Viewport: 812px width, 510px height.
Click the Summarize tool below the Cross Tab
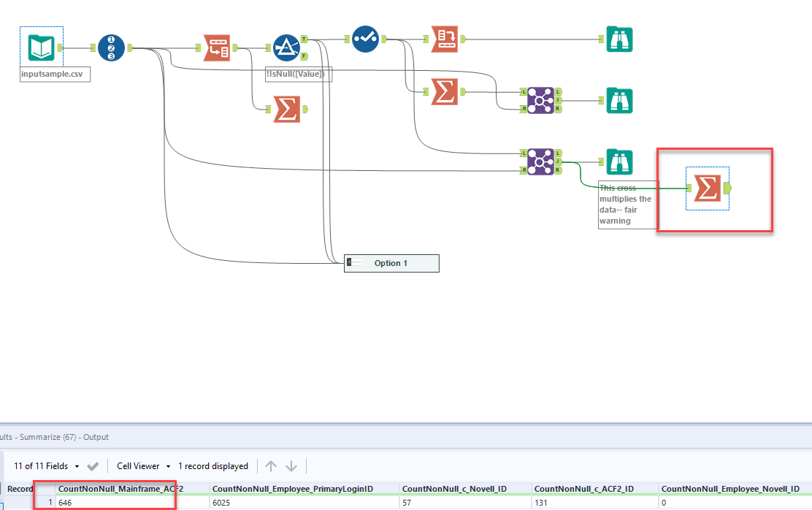288,110
